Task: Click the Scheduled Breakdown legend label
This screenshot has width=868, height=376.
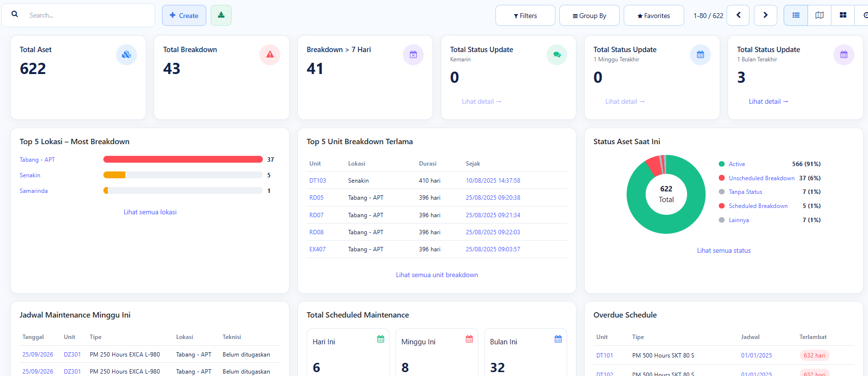Action: (758, 206)
